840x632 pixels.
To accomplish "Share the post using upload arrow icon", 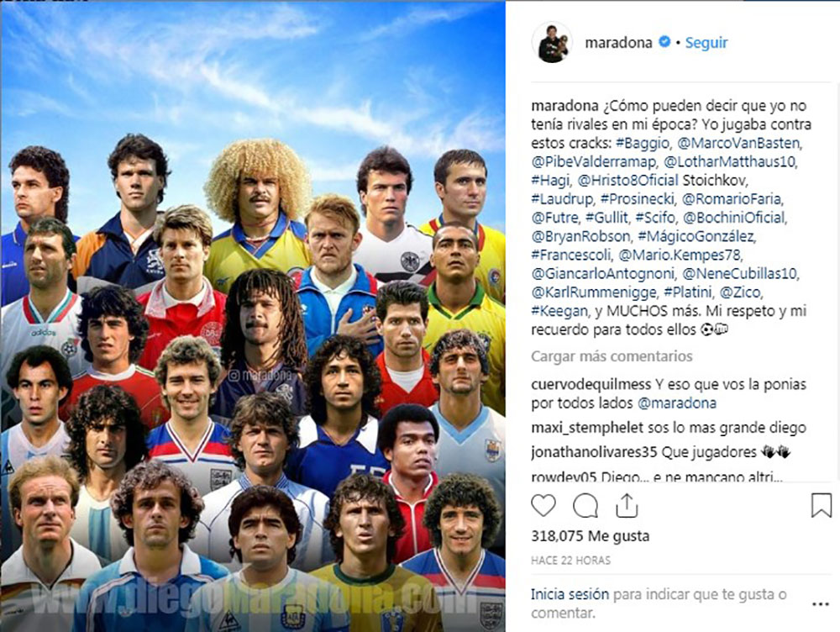I will pos(627,505).
